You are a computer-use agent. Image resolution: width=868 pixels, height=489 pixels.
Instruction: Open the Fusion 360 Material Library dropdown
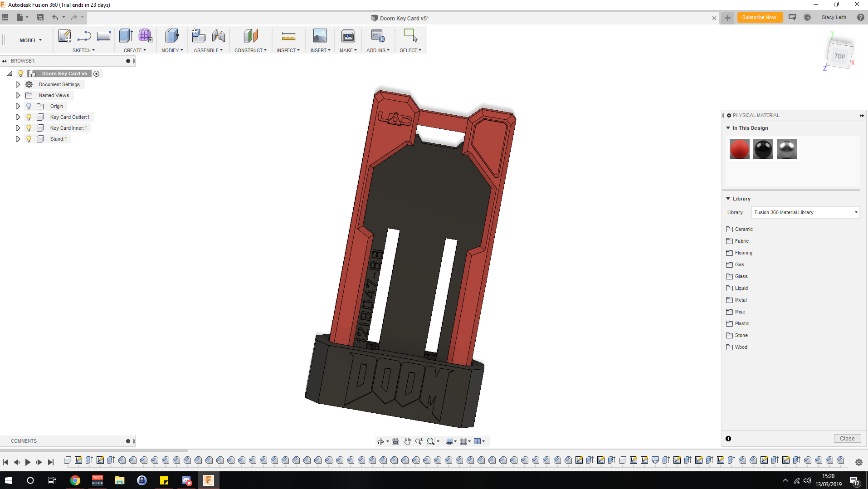[x=805, y=212]
